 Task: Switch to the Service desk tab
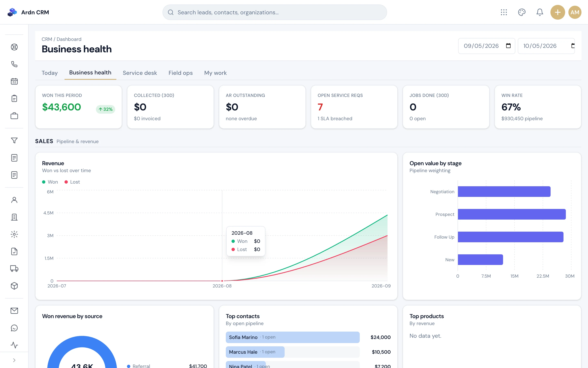[140, 73]
